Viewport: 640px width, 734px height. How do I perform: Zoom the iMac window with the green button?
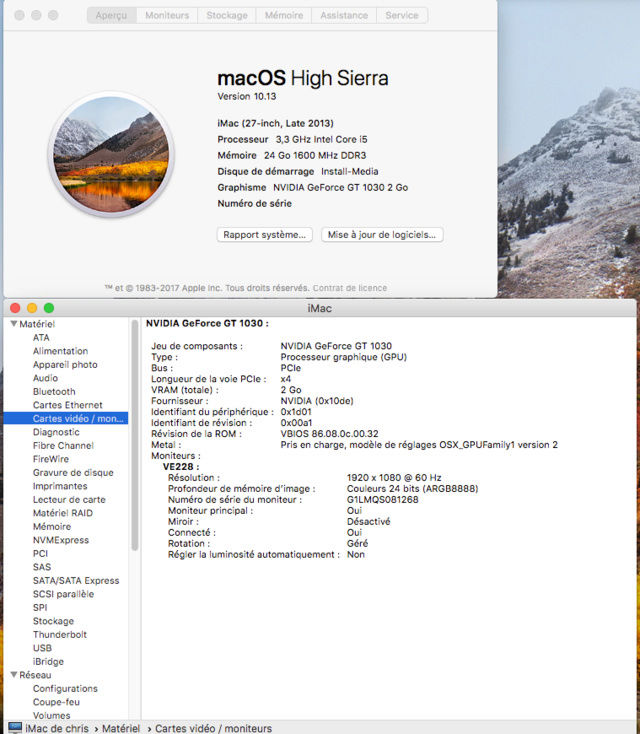tap(49, 308)
